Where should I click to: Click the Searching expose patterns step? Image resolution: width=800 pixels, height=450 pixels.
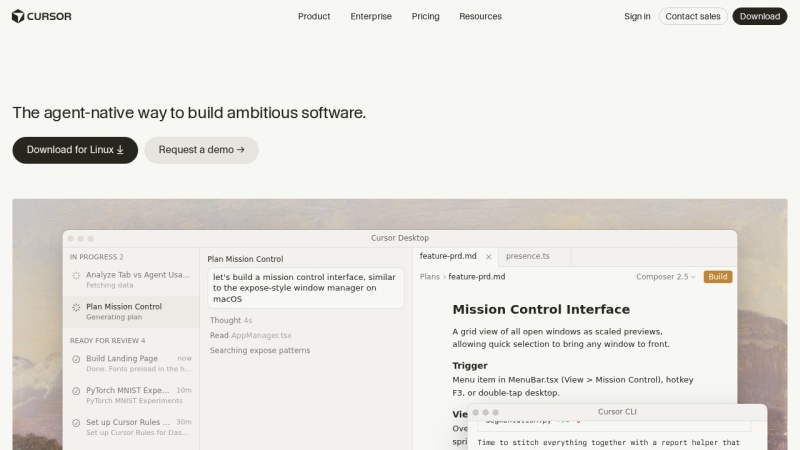[x=260, y=351]
